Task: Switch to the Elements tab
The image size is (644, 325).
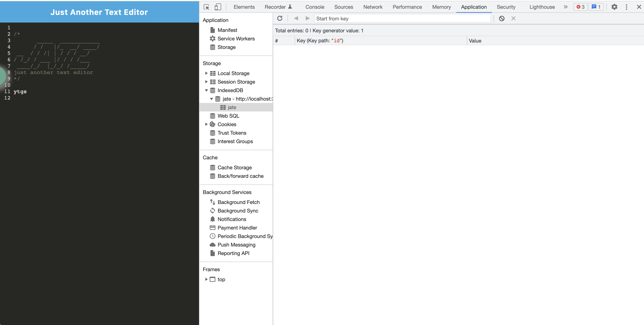Action: point(244,7)
